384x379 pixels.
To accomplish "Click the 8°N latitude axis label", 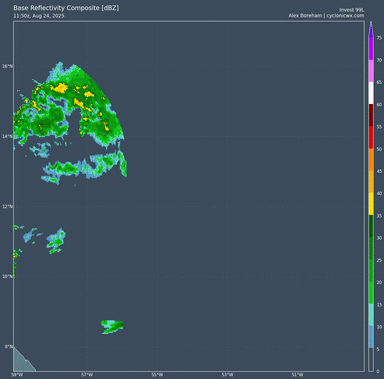I will (9, 347).
